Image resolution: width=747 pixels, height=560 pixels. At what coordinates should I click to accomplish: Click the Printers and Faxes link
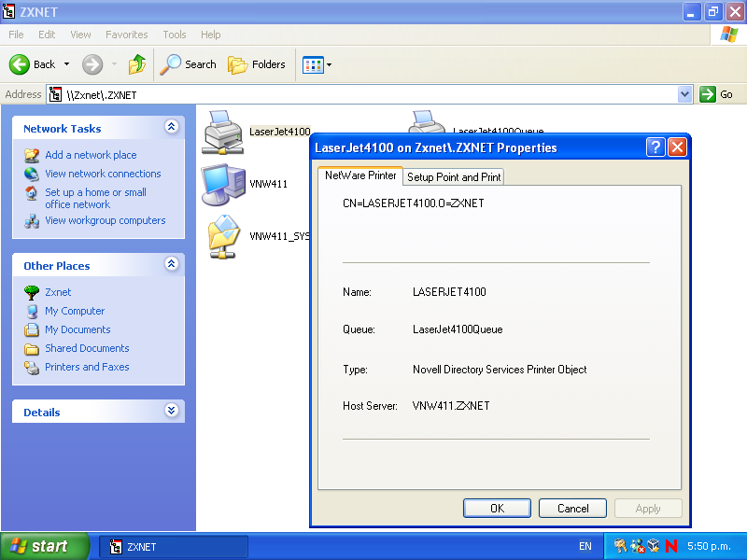(x=87, y=367)
